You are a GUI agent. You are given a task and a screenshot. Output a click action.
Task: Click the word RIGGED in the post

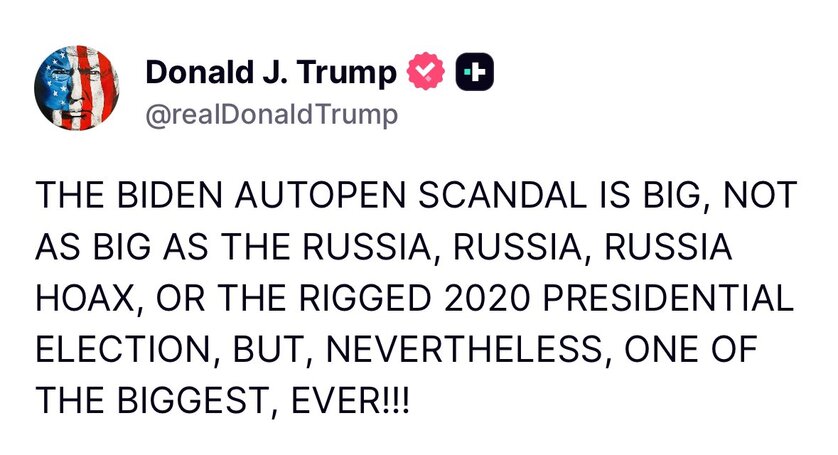coord(364,298)
